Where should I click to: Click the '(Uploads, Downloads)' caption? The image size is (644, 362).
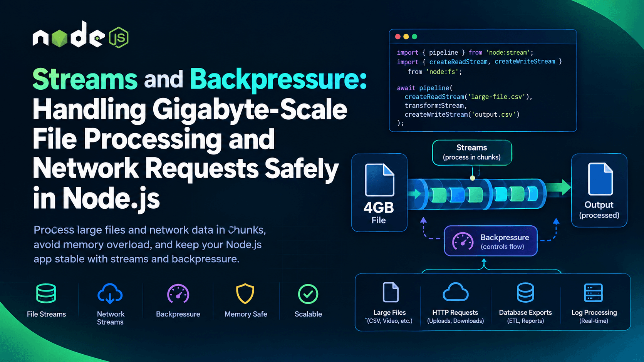point(455,321)
